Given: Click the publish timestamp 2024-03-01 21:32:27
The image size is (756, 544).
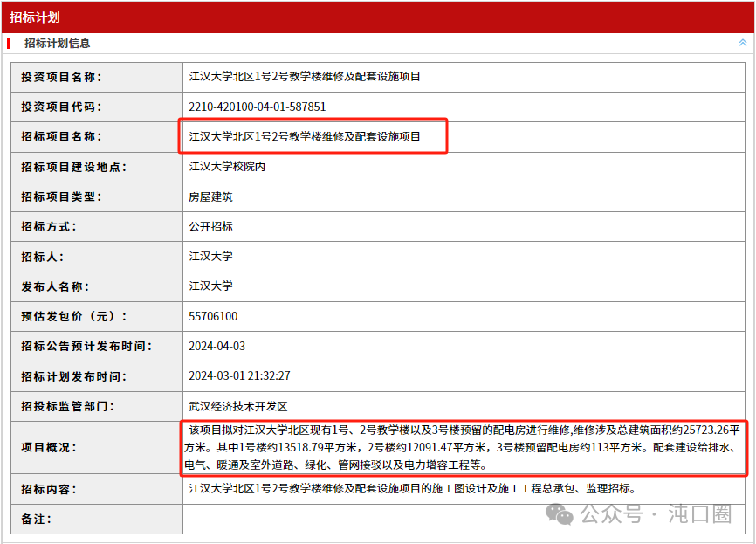Looking at the screenshot, I should pos(239,376).
